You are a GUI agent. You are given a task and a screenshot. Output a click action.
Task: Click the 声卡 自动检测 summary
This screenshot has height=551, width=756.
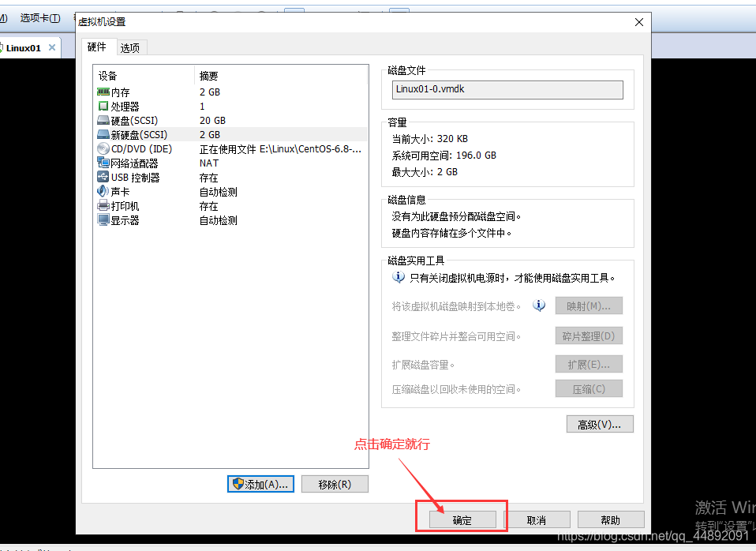pos(219,192)
